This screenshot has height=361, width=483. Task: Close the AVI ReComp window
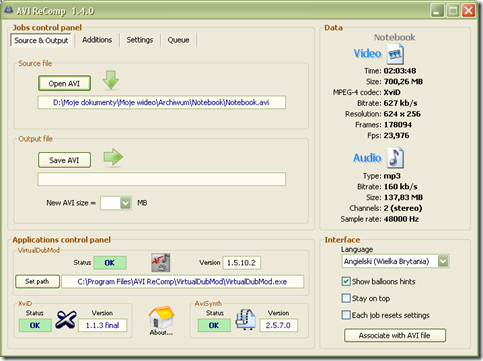468,11
